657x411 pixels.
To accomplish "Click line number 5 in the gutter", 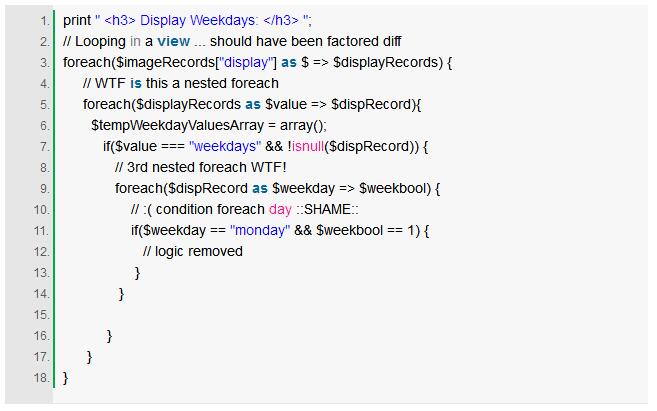I will [44, 105].
